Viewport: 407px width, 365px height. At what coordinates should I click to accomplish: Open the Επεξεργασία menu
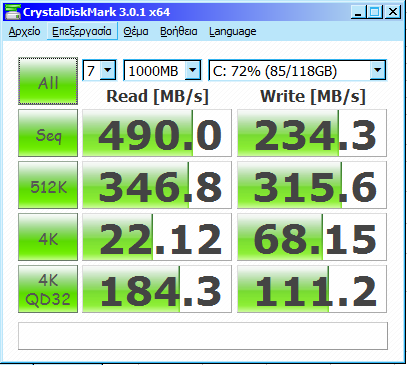(x=82, y=31)
